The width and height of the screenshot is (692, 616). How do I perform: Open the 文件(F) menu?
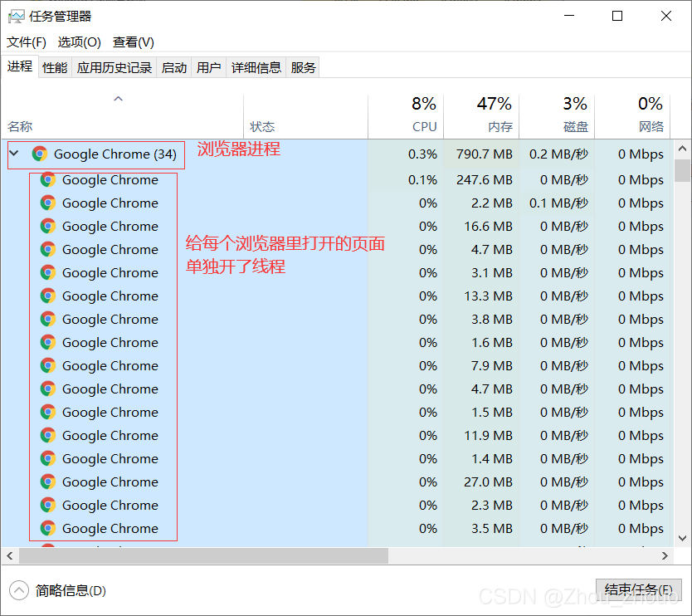click(27, 42)
